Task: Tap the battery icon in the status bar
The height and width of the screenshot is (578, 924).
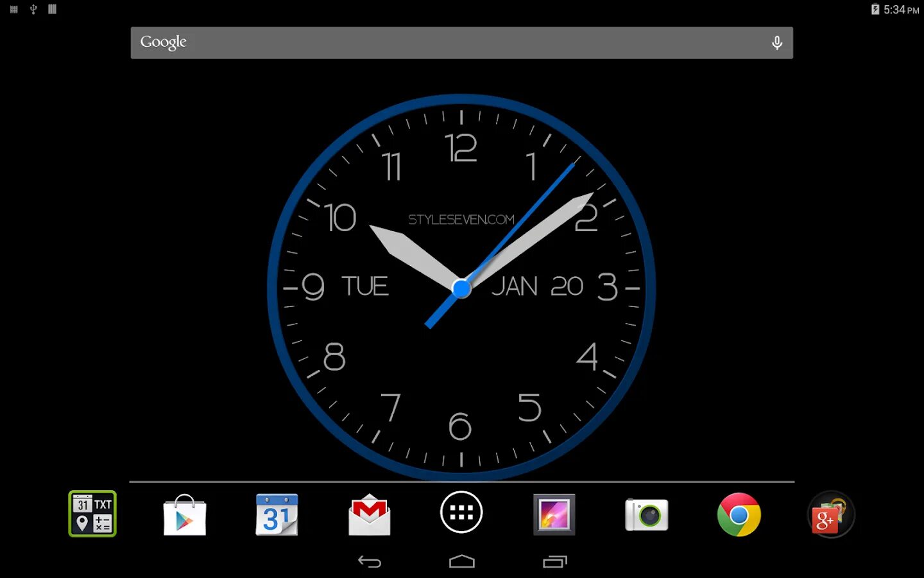Action: coord(875,9)
